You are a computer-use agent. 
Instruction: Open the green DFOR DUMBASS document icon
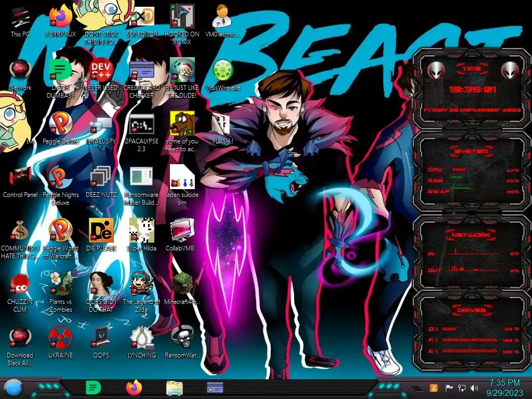point(60,70)
